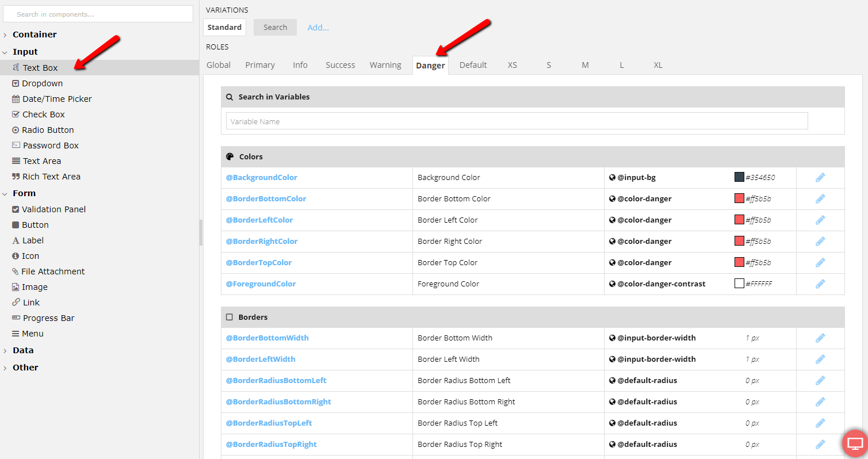
Task: Click the Date/Time Picker calendar icon
Action: pyautogui.click(x=16, y=99)
